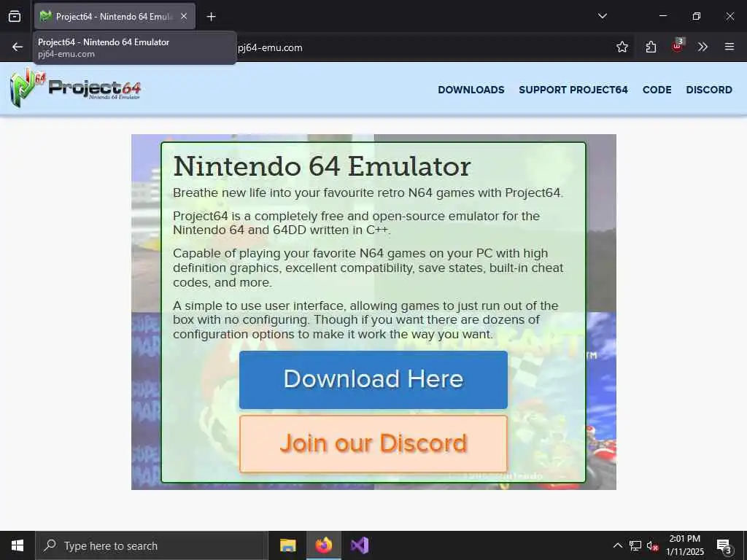Image resolution: width=747 pixels, height=560 pixels.
Task: Bookmark this page with the star icon
Action: coord(622,47)
